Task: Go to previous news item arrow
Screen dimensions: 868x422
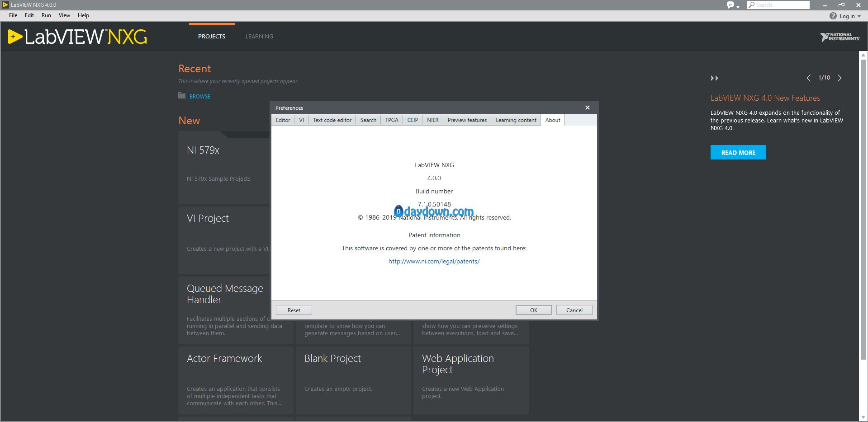Action: (x=809, y=78)
